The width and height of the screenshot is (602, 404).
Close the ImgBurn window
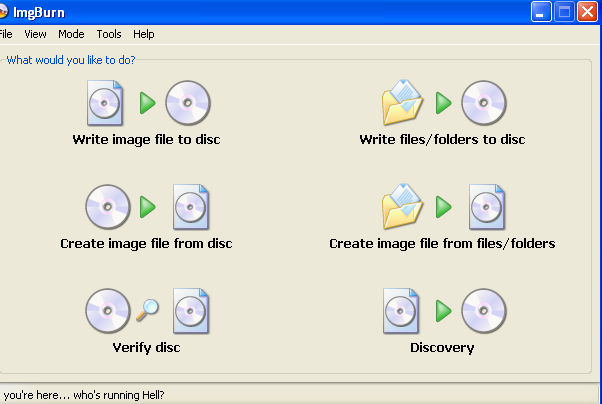coord(587,12)
